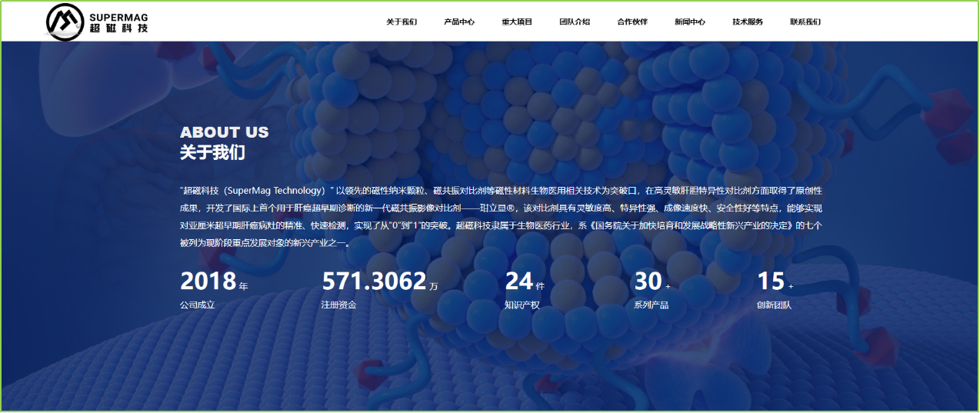
Task: Click the SuperMag circular logo icon
Action: click(65, 22)
